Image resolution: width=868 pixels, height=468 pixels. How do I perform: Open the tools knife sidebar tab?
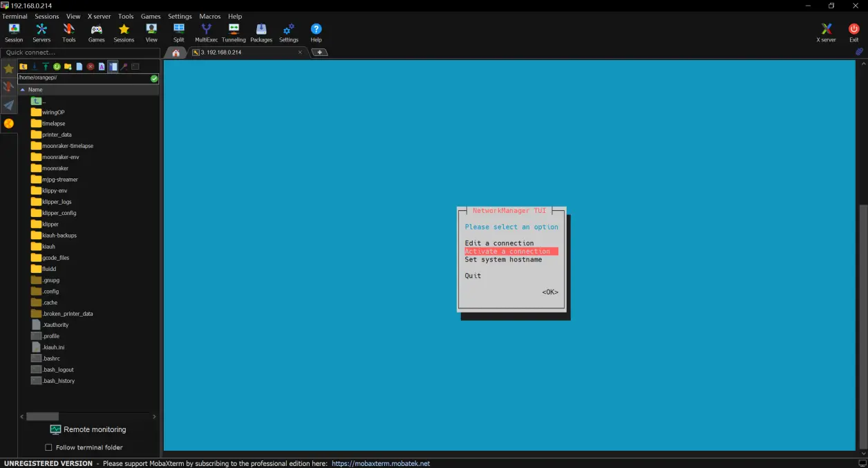pyautogui.click(x=8, y=87)
